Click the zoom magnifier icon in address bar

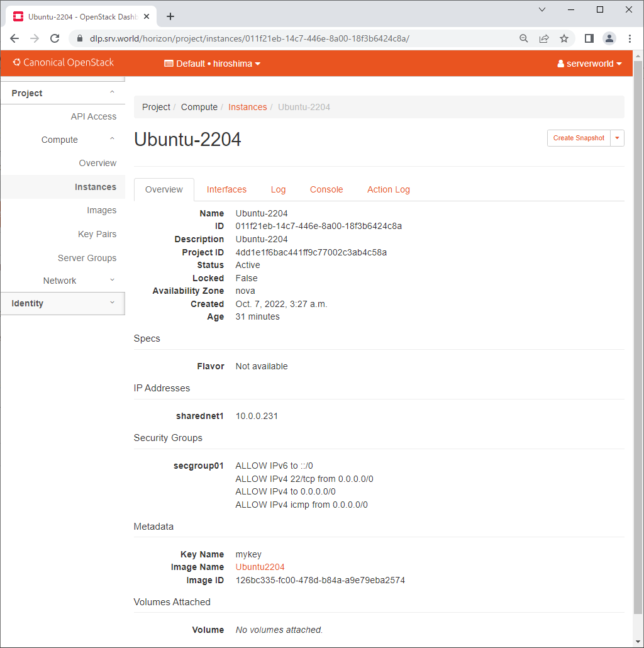523,38
